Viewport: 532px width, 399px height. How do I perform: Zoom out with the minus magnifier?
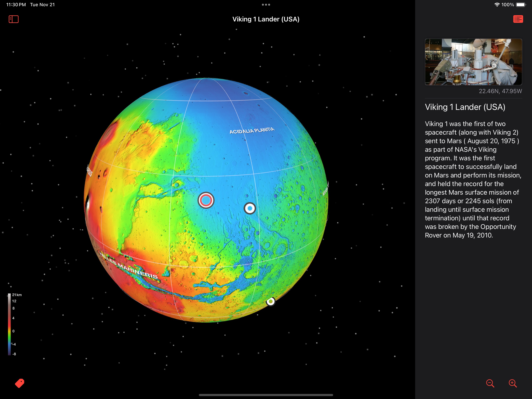click(490, 383)
